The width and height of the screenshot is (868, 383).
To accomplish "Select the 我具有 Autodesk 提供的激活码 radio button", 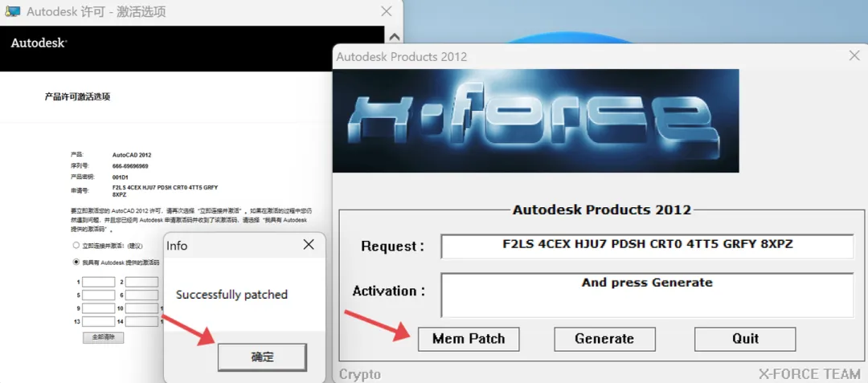I will click(76, 263).
